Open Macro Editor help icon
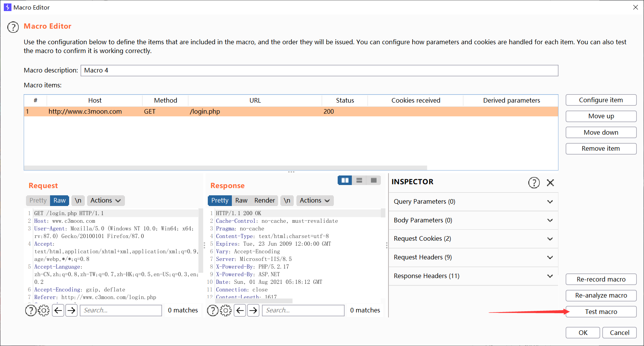The width and height of the screenshot is (644, 346). click(13, 27)
